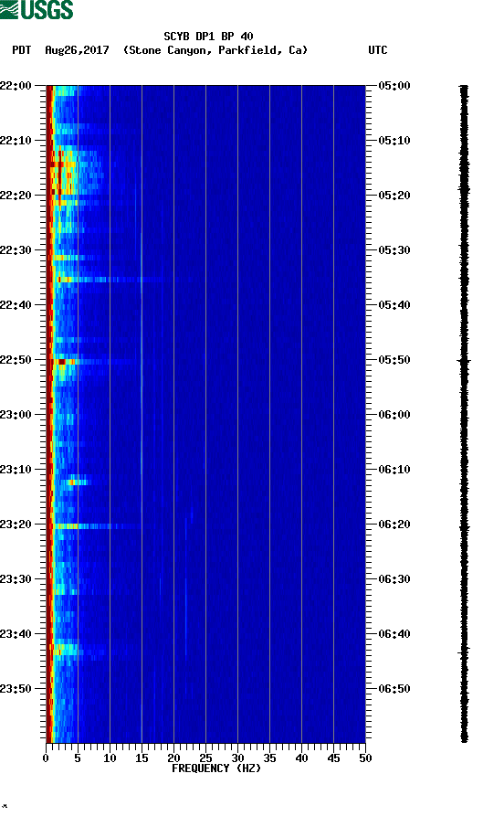The image size is (504, 816).
Task: Click the UTC time label "05:00"
Action: (394, 85)
